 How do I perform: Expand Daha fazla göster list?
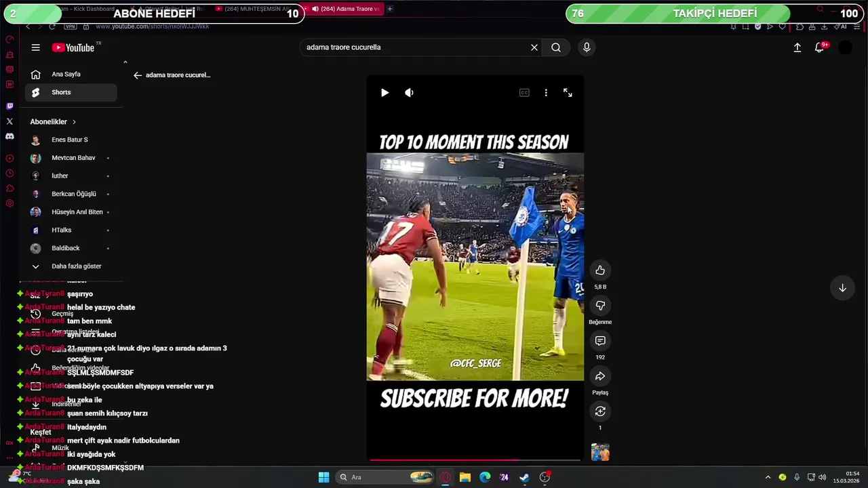click(x=71, y=266)
